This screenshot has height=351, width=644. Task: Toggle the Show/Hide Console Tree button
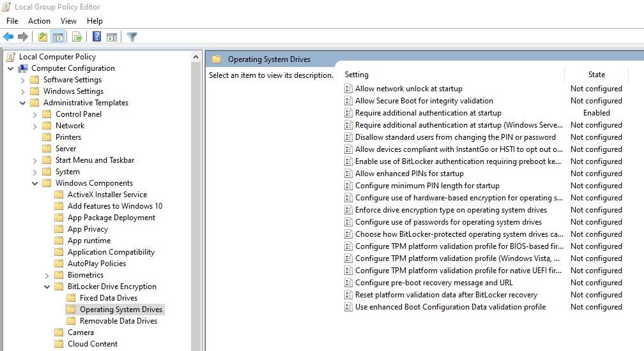[x=57, y=37]
